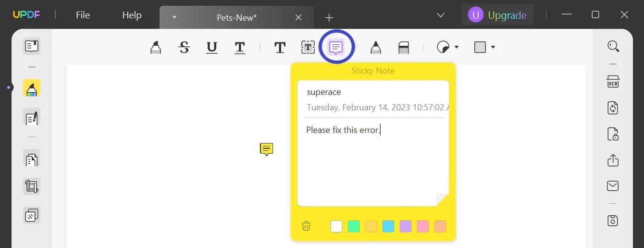
Task: Delete the sticky note with trash icon
Action: (306, 226)
